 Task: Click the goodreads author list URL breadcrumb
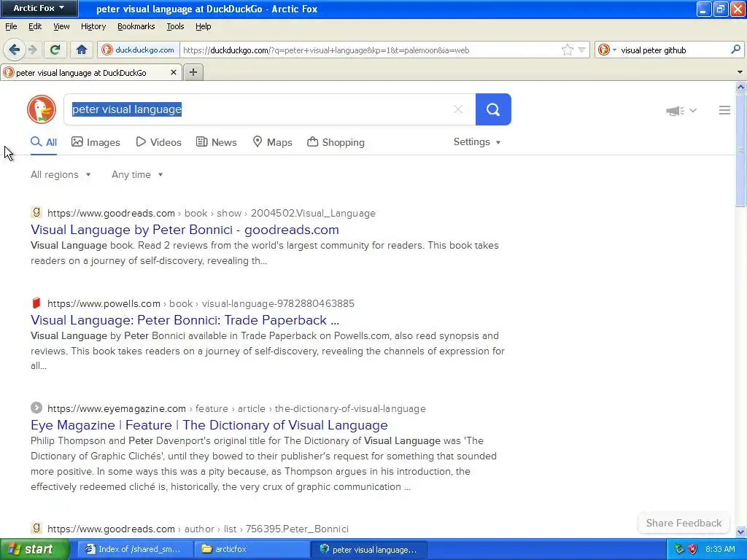198,529
